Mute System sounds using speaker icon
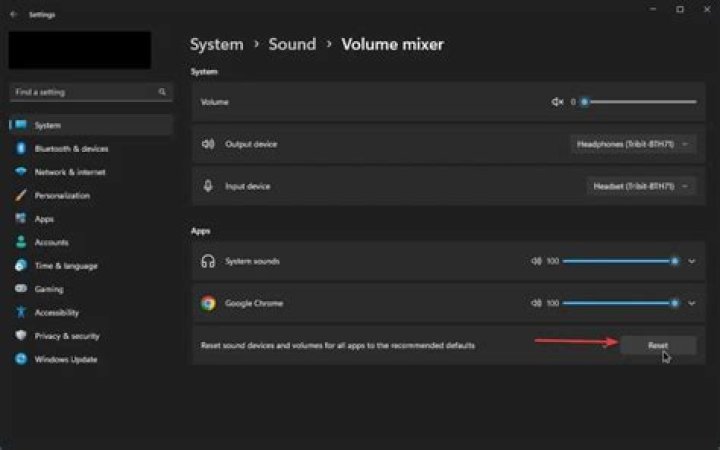720x450 pixels. 536,261
